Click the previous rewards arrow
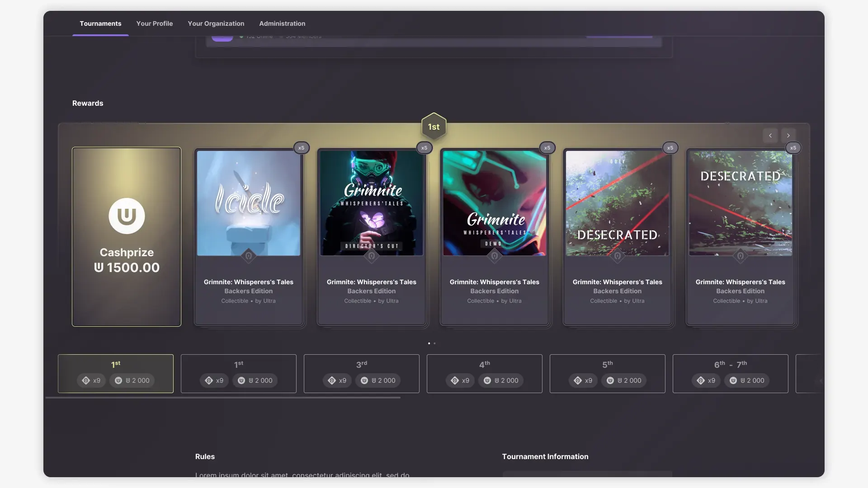 (x=770, y=136)
